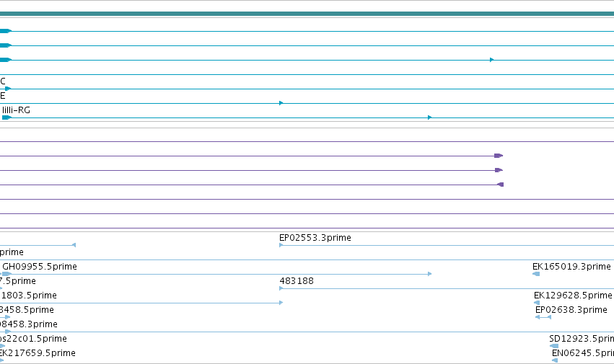Click the EK217659.5prime label

click(x=38, y=353)
